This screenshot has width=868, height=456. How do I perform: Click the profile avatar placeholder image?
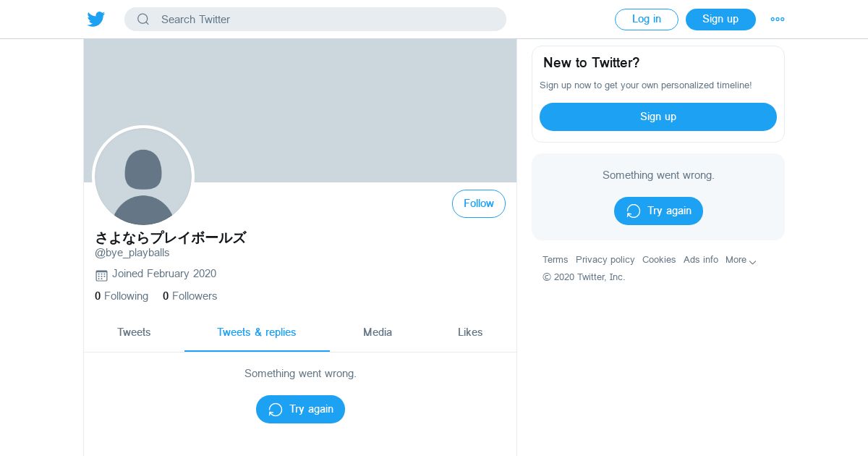point(143,177)
